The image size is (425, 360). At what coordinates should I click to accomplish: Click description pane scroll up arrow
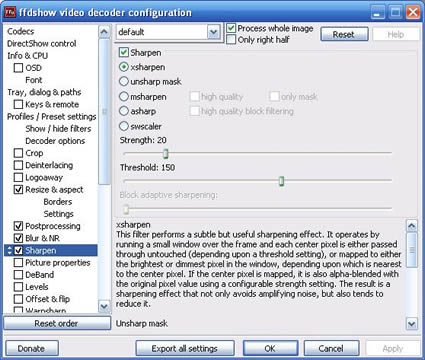(412, 226)
